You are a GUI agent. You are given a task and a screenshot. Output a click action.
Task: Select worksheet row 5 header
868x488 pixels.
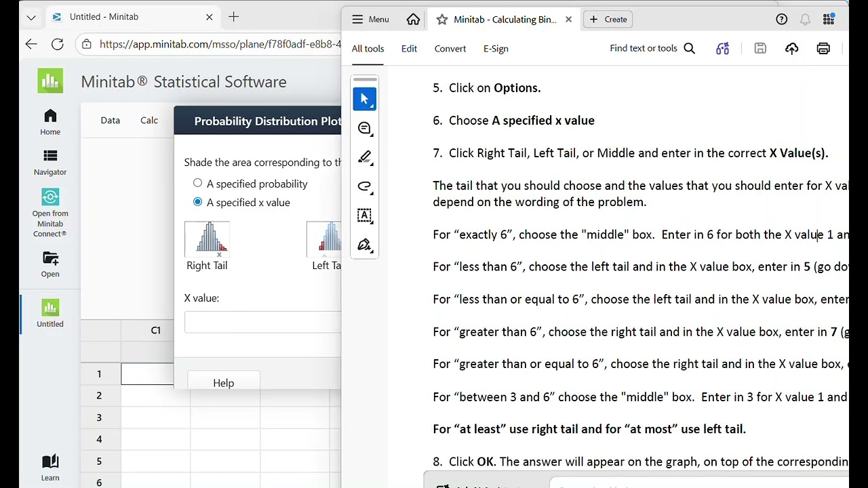[99, 461]
